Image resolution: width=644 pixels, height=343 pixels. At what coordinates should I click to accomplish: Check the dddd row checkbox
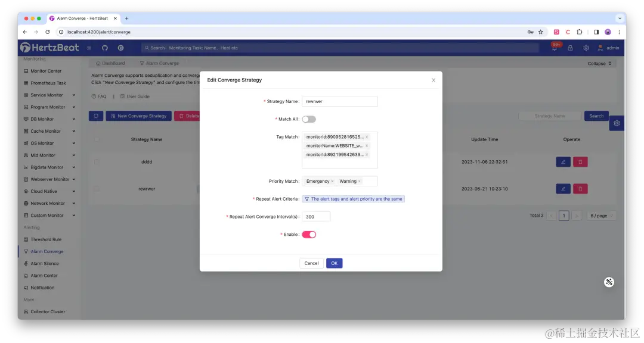97,161
